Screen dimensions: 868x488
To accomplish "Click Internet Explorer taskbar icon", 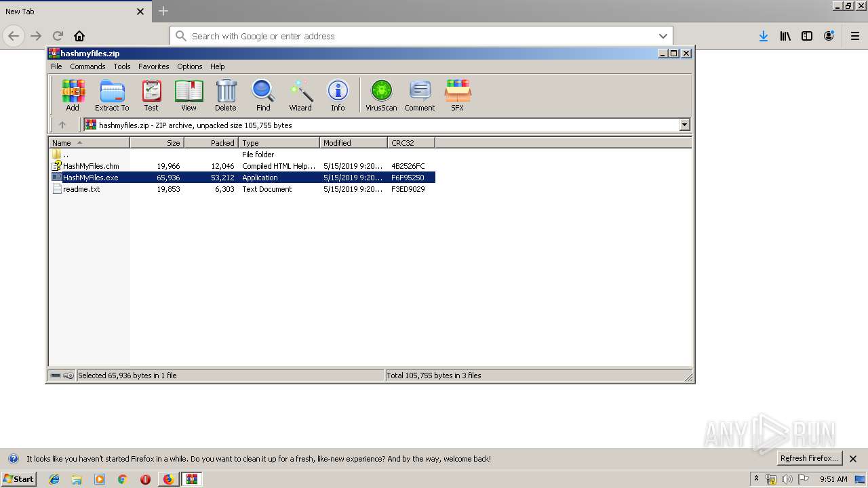I will point(54,479).
